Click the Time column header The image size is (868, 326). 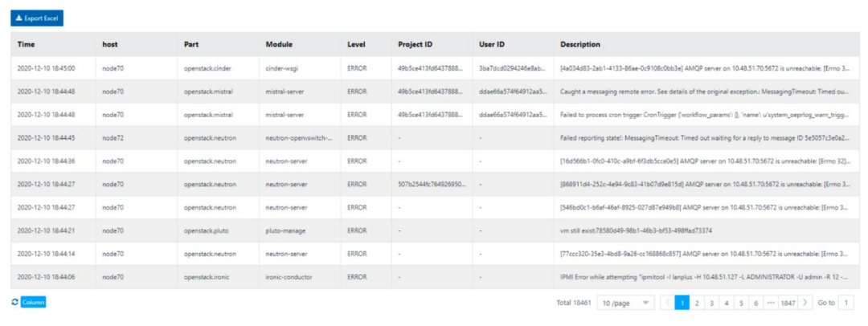(x=27, y=44)
